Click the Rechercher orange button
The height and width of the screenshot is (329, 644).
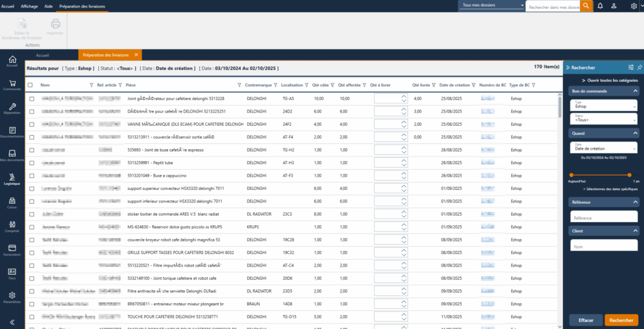[x=621, y=320]
